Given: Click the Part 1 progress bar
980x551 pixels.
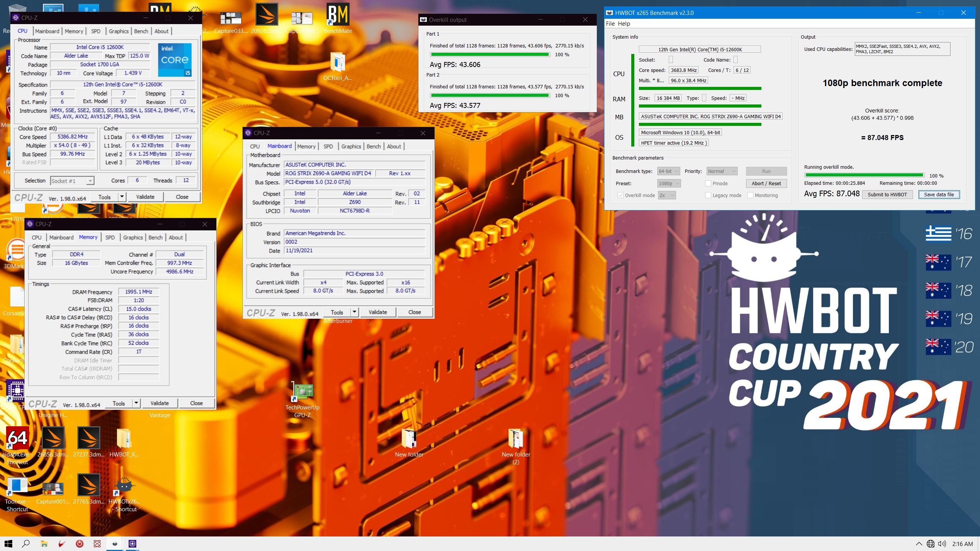Looking at the screenshot, I should [x=490, y=55].
